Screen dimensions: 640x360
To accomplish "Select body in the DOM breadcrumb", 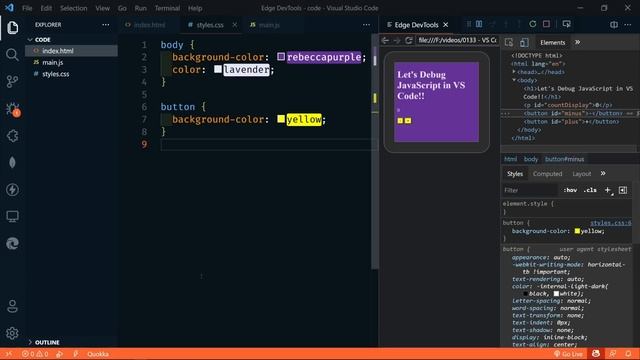I will 531,159.
